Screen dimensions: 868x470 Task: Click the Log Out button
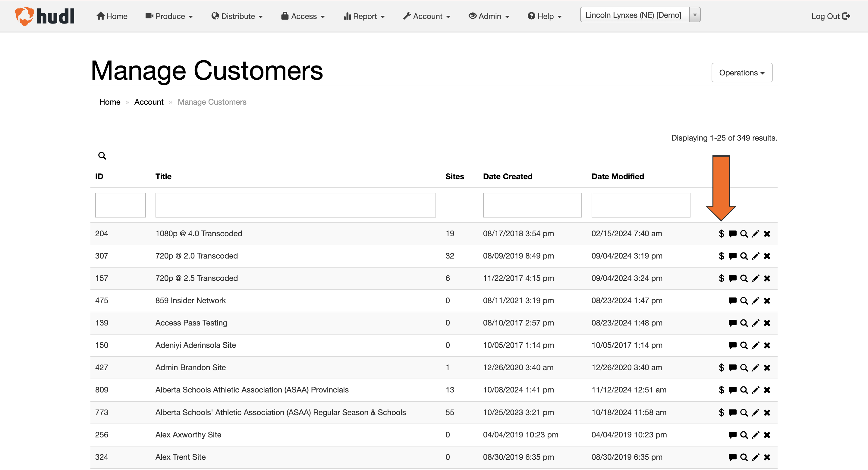click(831, 16)
